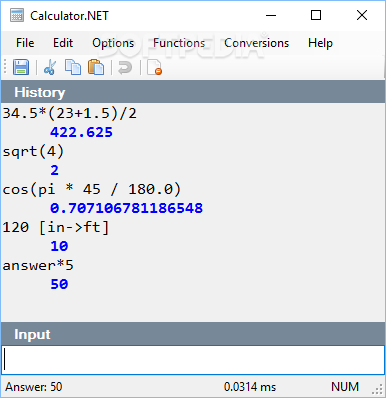Viewport: 386px width, 398px height.
Task: Maximize the Calculator.NET window
Action: (316, 15)
